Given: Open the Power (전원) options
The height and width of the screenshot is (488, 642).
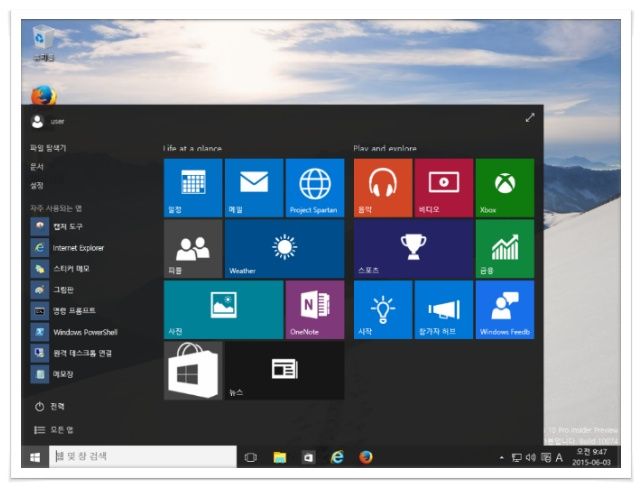Looking at the screenshot, I should [50, 407].
